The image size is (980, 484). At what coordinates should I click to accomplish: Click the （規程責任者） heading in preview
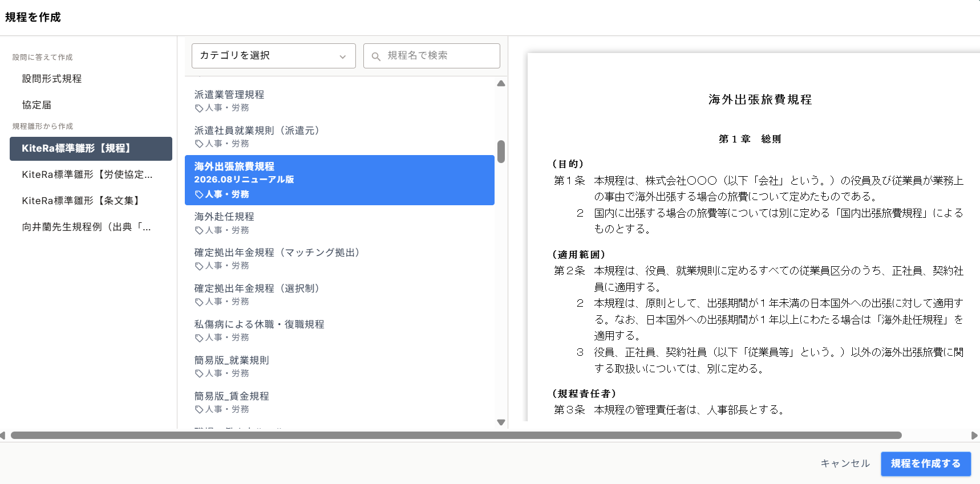pos(584,394)
